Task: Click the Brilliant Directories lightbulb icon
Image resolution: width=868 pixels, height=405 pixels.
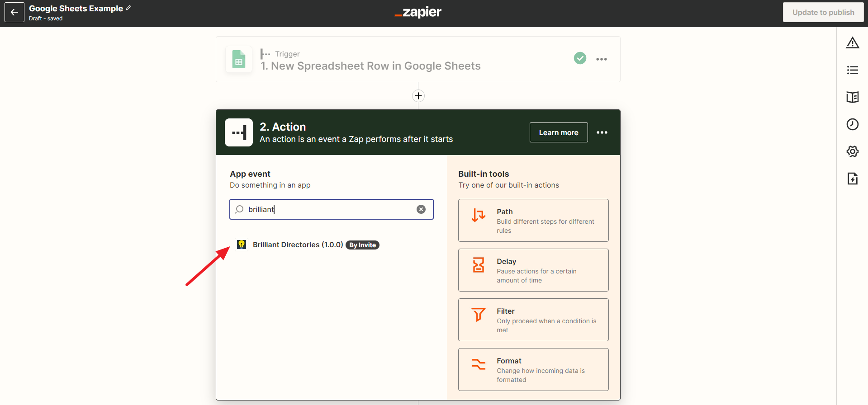Action: click(242, 245)
